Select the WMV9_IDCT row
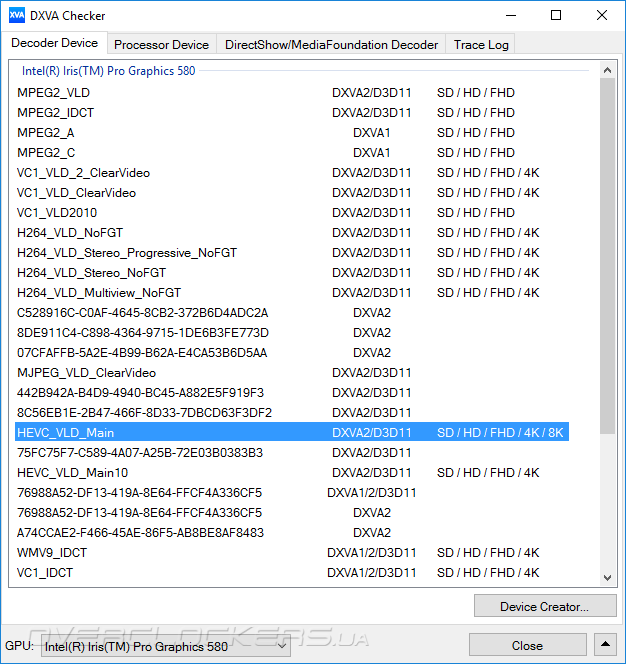The width and height of the screenshot is (626, 664). click(292, 552)
